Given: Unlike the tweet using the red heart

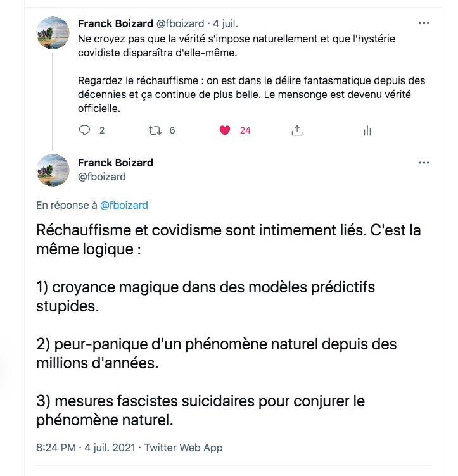Looking at the screenshot, I should point(224,130).
